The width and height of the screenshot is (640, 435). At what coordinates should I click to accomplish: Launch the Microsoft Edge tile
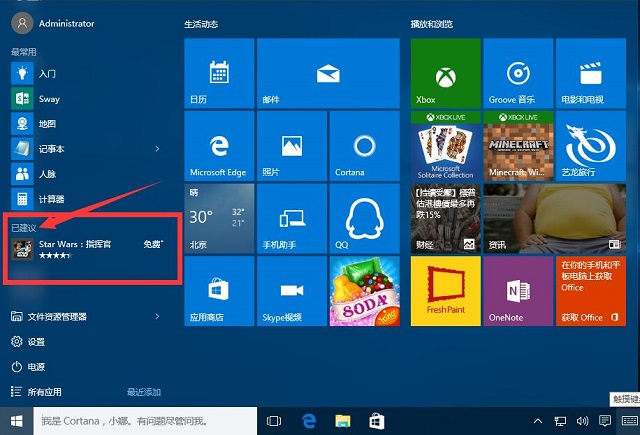219,146
